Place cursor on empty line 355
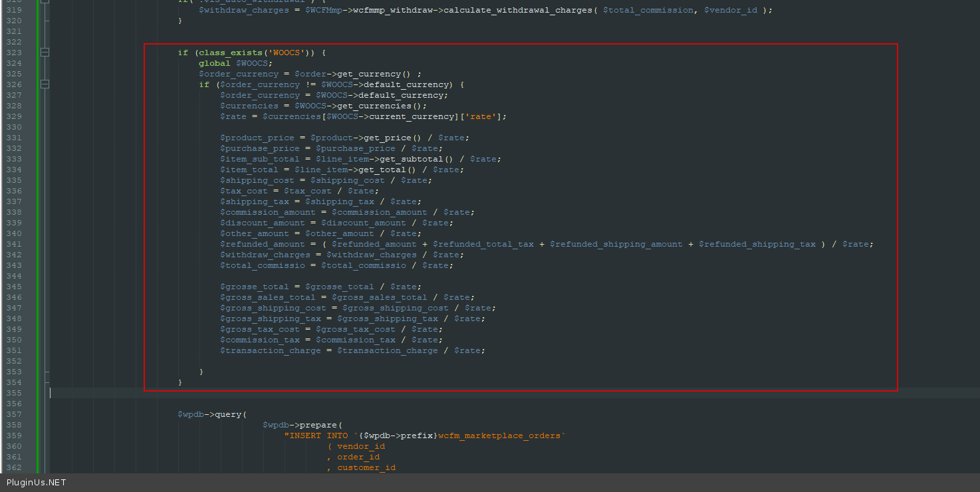Screen dimensions: 980x492 coord(266,393)
